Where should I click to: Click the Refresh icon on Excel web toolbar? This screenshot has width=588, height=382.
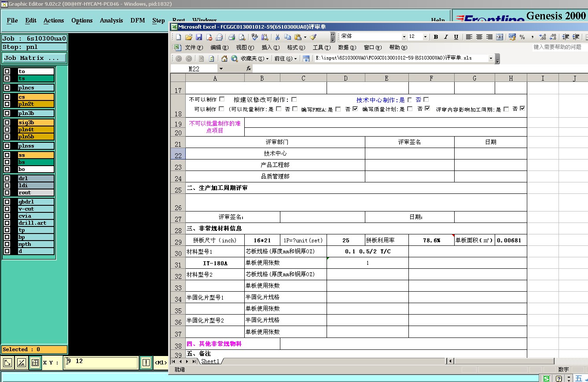click(x=212, y=58)
